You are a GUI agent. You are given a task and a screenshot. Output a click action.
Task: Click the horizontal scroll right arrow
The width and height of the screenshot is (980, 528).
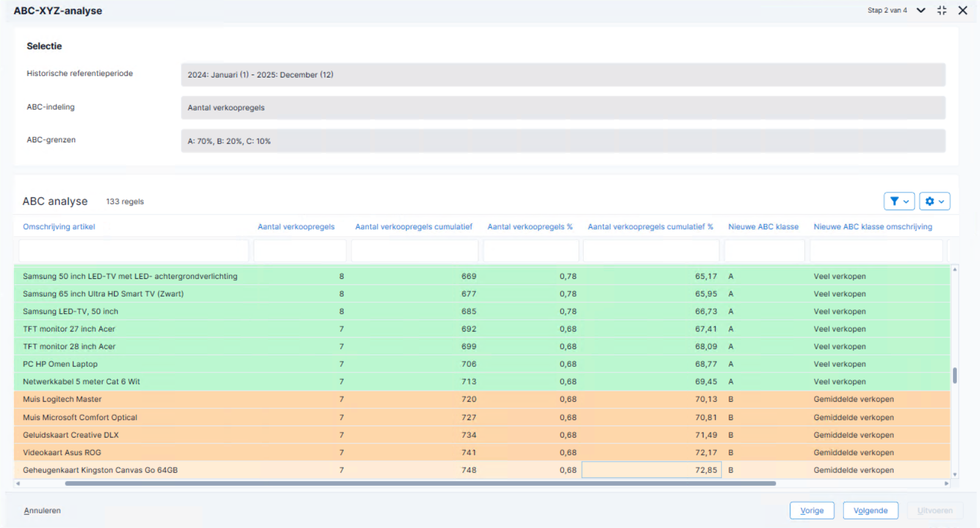[x=946, y=483]
